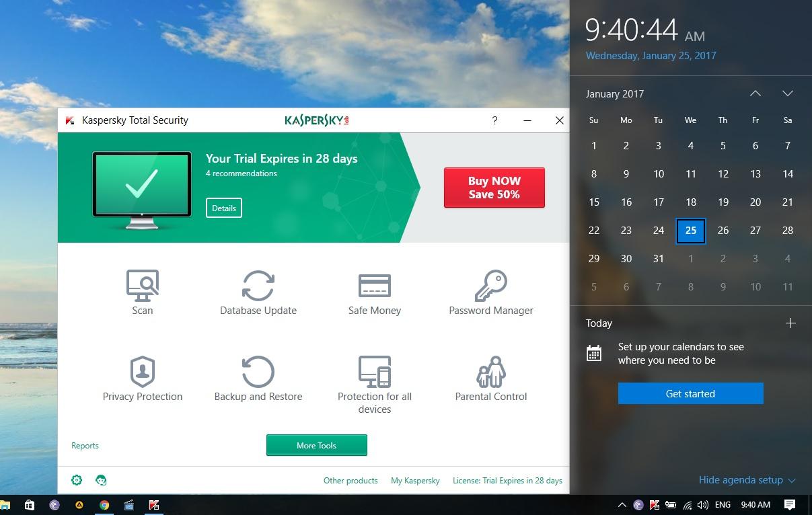Open More Tools
Viewport: 812px width, 515px height.
click(317, 445)
